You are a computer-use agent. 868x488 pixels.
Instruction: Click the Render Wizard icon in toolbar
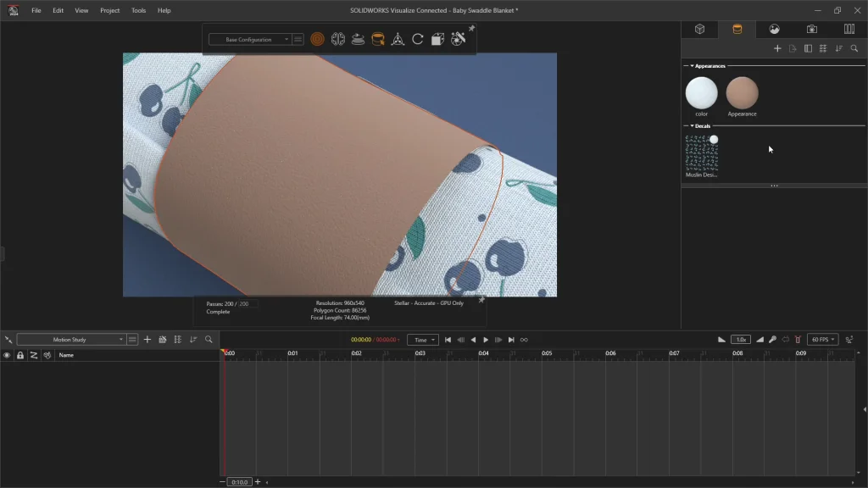(x=458, y=39)
